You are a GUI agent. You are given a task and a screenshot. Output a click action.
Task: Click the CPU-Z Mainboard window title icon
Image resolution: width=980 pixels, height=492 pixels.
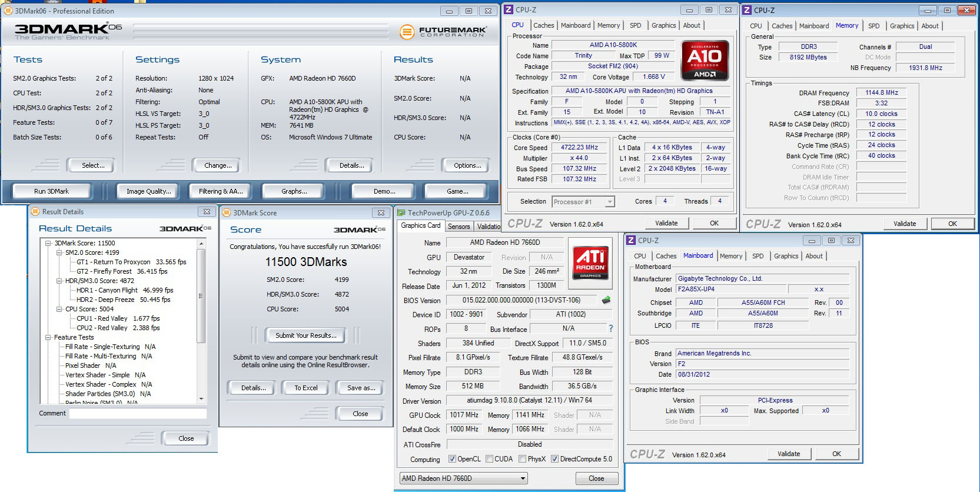[631, 240]
